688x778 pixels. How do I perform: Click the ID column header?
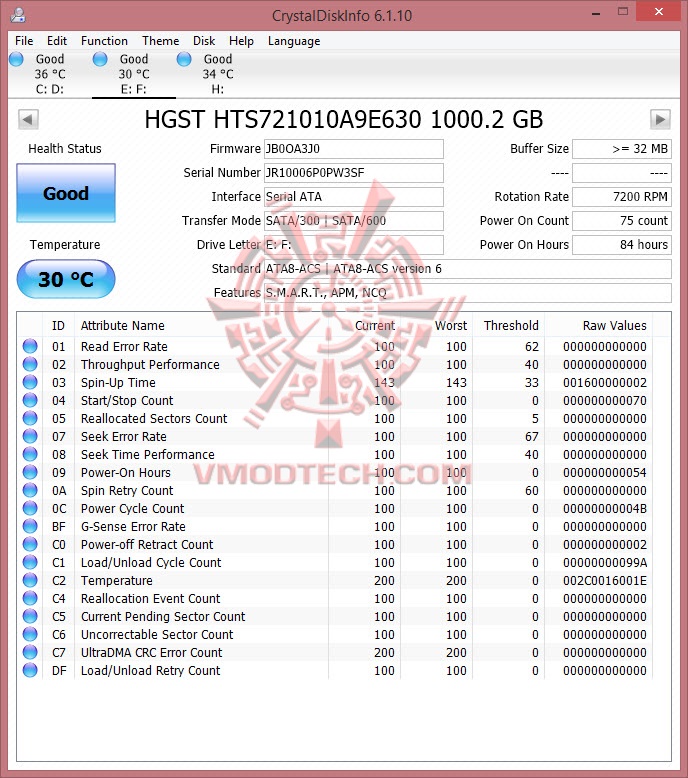[58, 325]
